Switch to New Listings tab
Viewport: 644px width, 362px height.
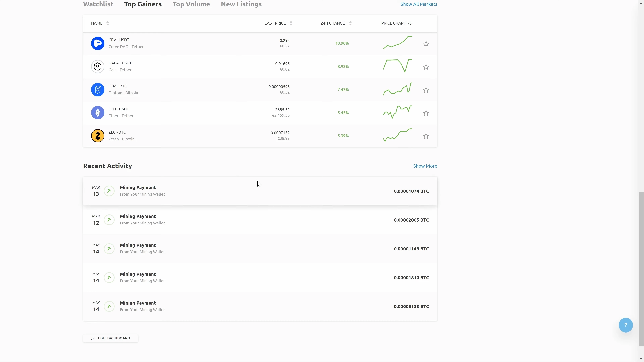241,4
